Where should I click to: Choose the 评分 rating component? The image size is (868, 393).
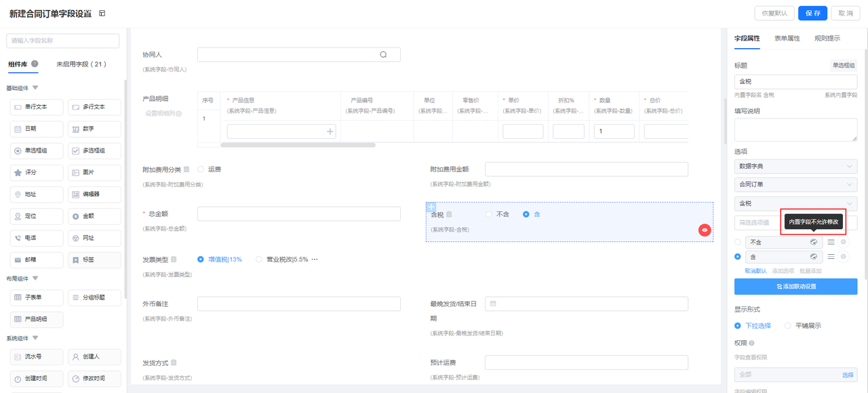[x=37, y=173]
